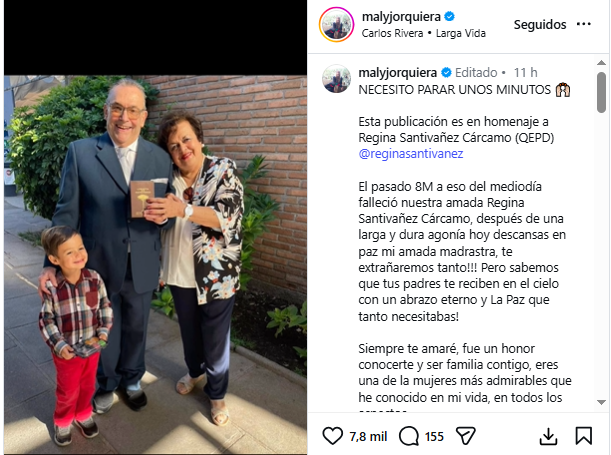Click the verified badge beside header username

(x=450, y=17)
